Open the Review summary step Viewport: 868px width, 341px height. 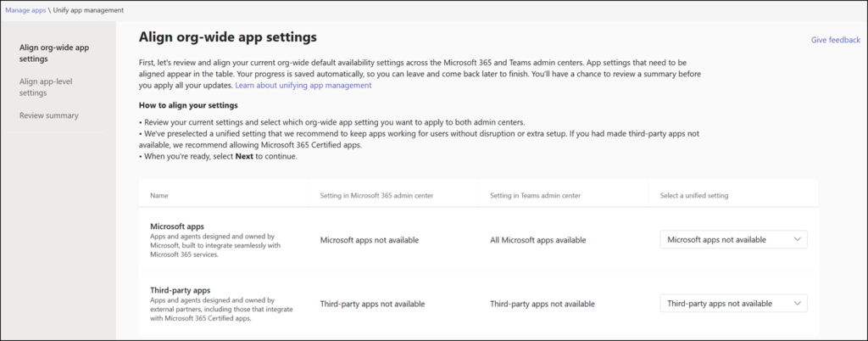coord(48,115)
